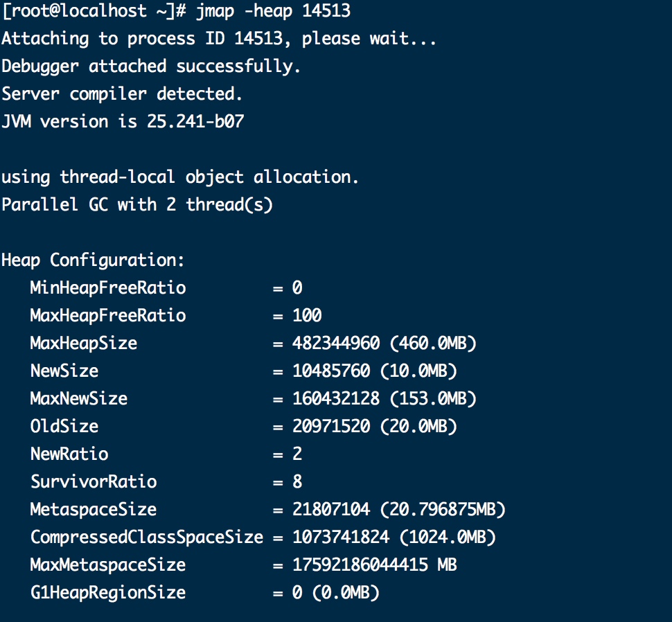Click the MaxHeapFreeRatio value 100
672x622 pixels.
point(307,316)
